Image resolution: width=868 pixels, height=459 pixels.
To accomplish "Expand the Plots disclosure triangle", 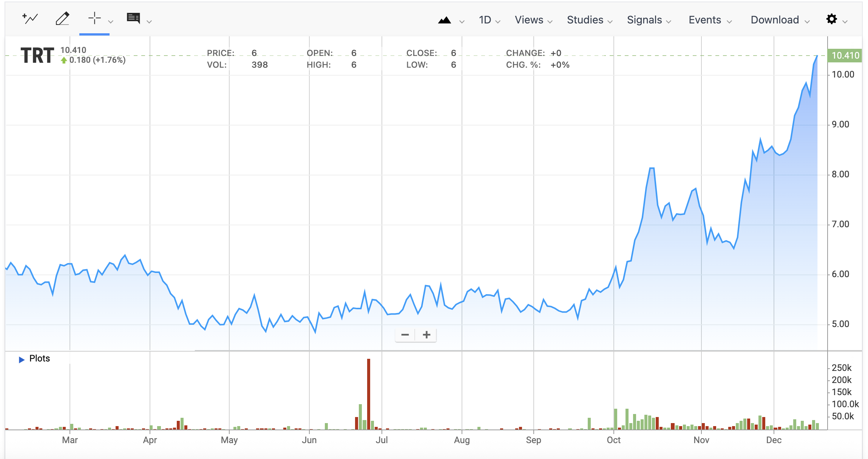I will (x=22, y=359).
